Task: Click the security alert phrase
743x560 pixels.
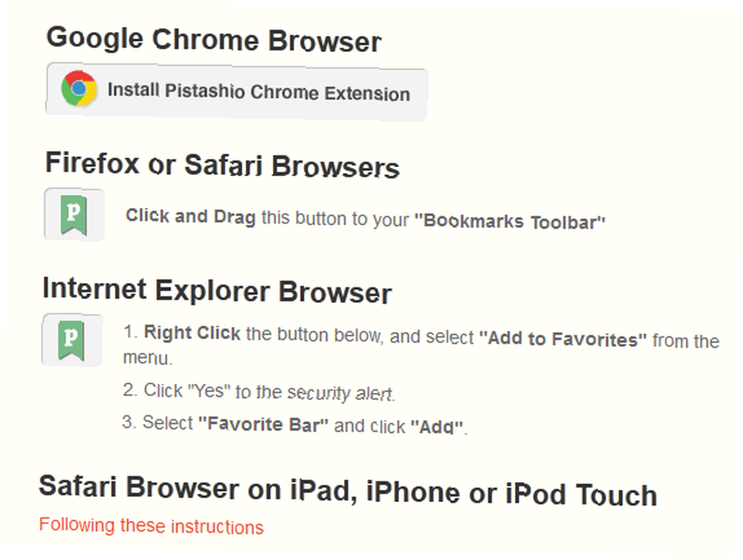Action: (341, 393)
